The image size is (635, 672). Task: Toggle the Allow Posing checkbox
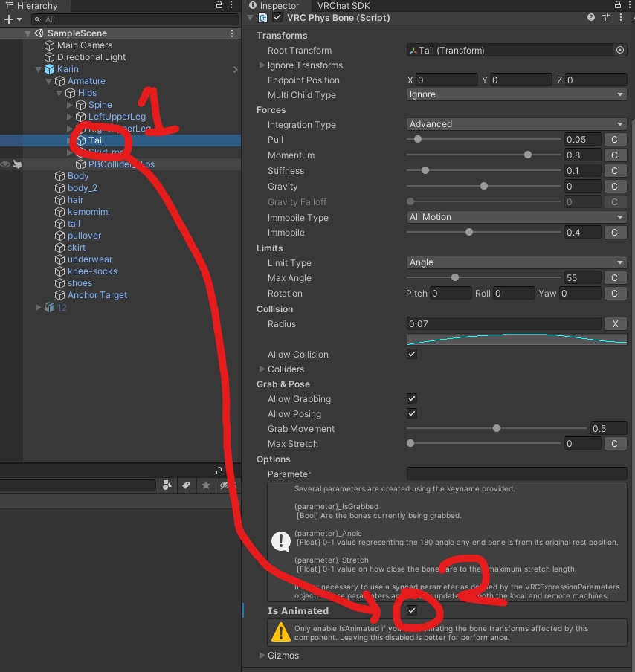[412, 413]
